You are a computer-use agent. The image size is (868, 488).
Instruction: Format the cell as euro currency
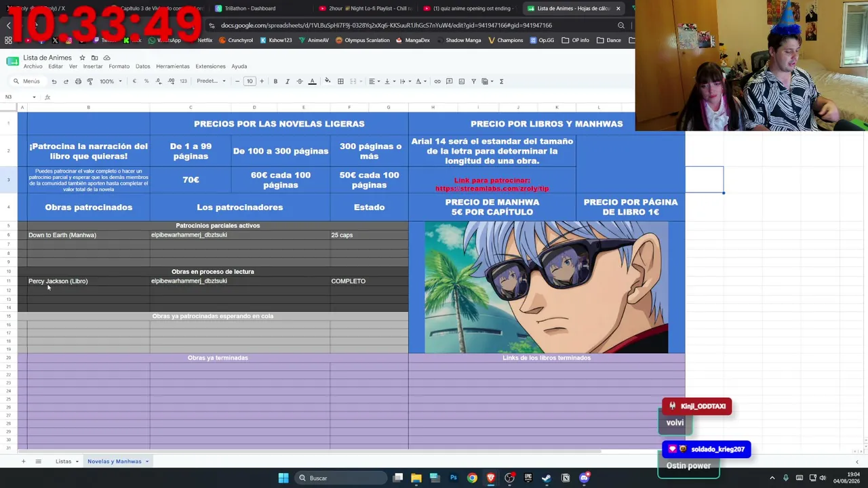134,81
